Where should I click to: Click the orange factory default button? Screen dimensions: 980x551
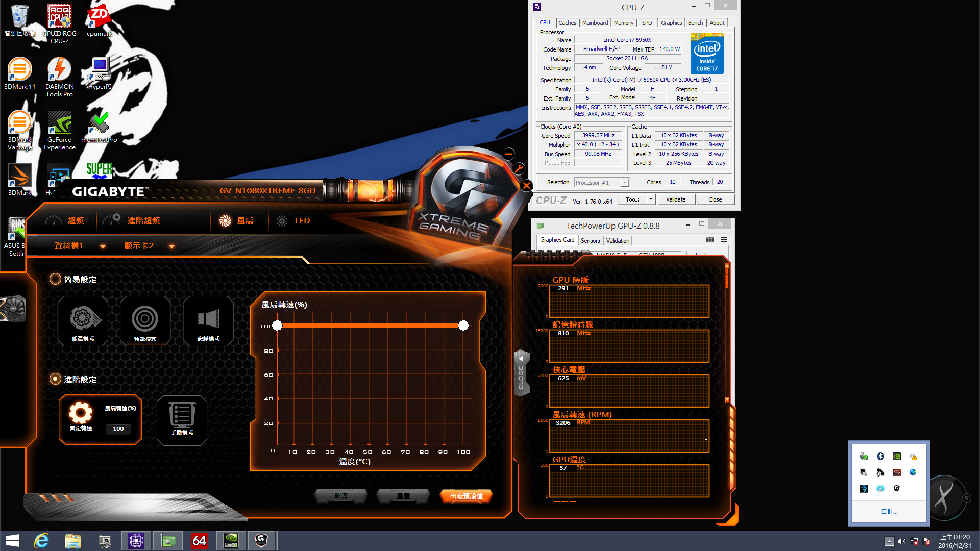coord(466,496)
